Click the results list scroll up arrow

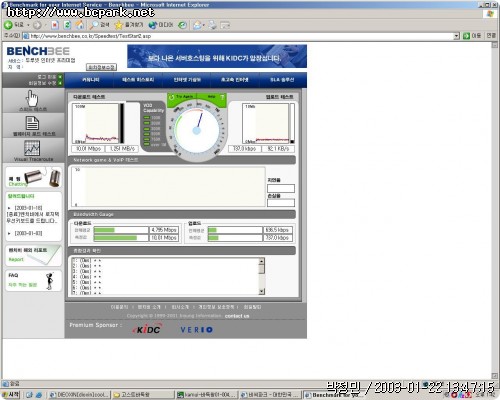[x=262, y=261]
